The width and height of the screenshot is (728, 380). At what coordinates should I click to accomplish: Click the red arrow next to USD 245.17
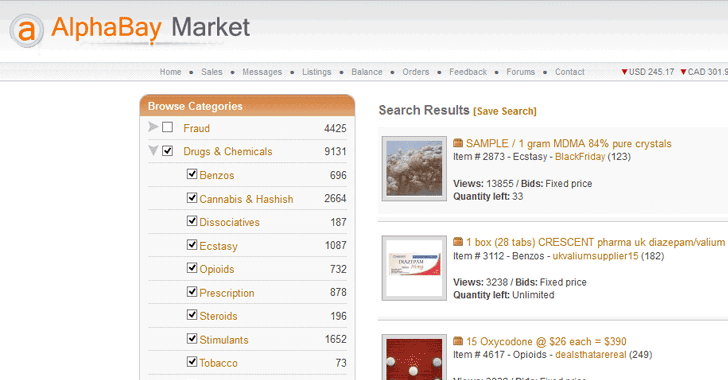[624, 72]
